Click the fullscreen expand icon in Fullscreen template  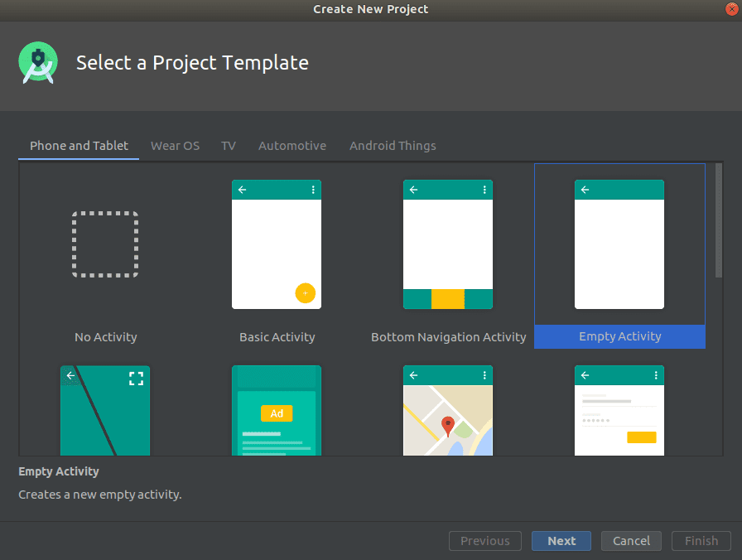(x=137, y=379)
